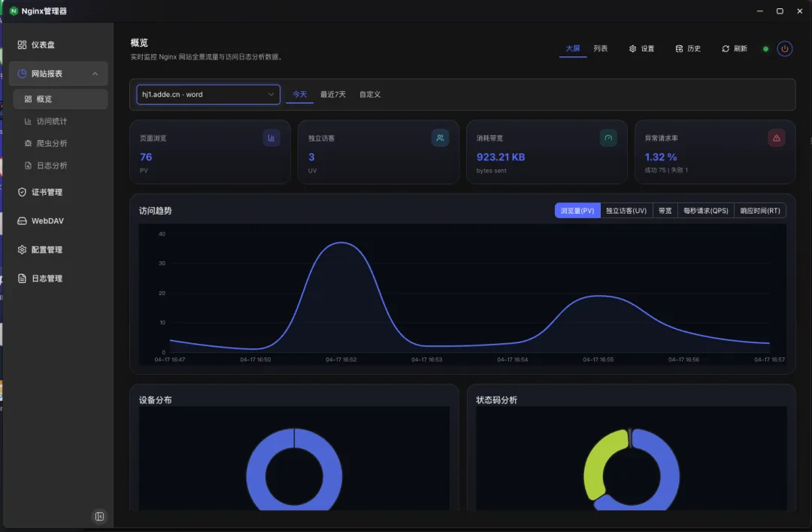
Task: Click the 刷新 refresh button
Action: point(735,49)
